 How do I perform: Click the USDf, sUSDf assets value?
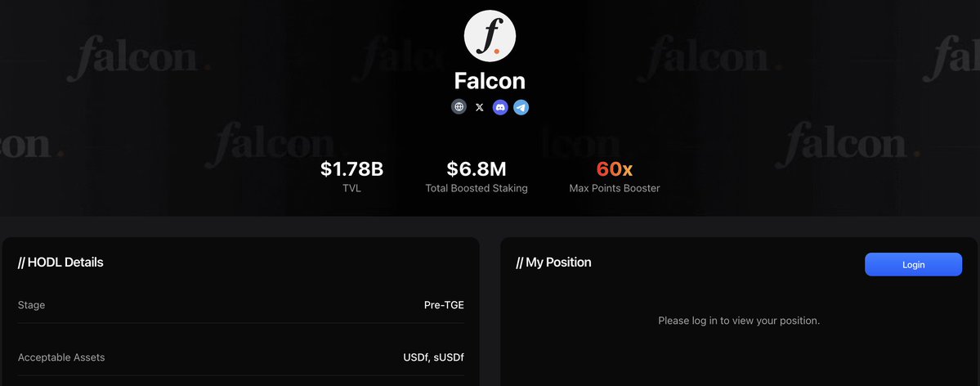coord(434,358)
